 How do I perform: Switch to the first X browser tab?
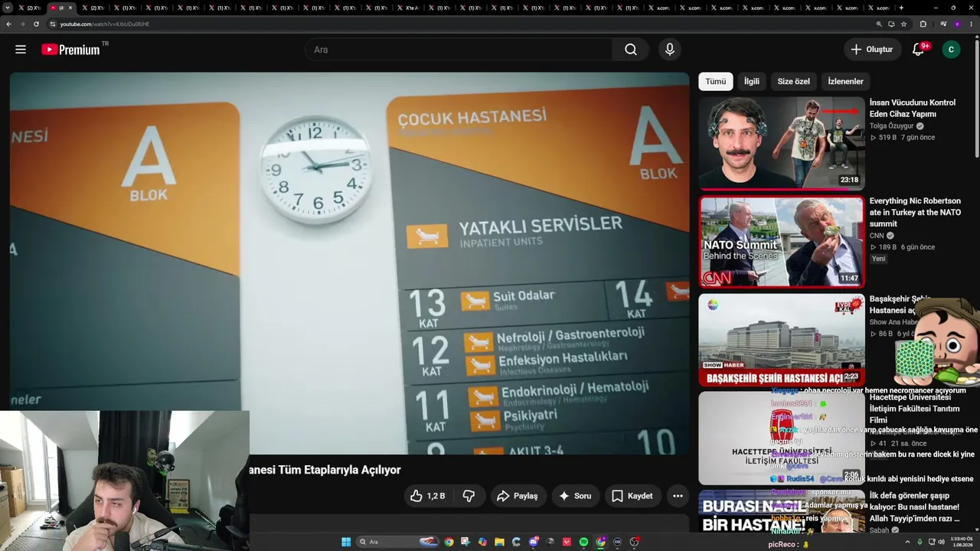click(31, 8)
